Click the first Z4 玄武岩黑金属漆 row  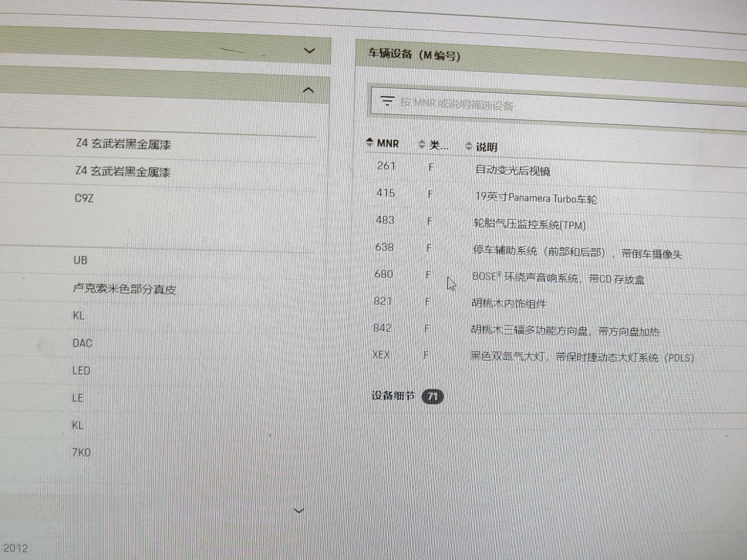(x=124, y=143)
